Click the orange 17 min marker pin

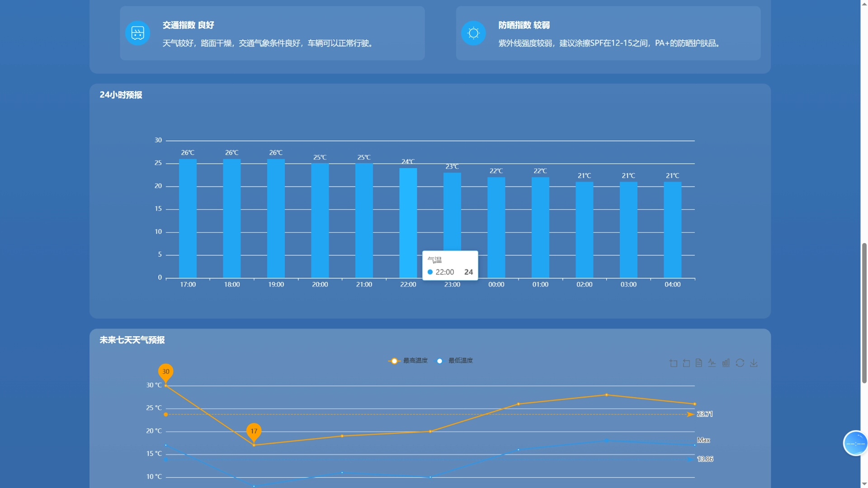pos(254,432)
